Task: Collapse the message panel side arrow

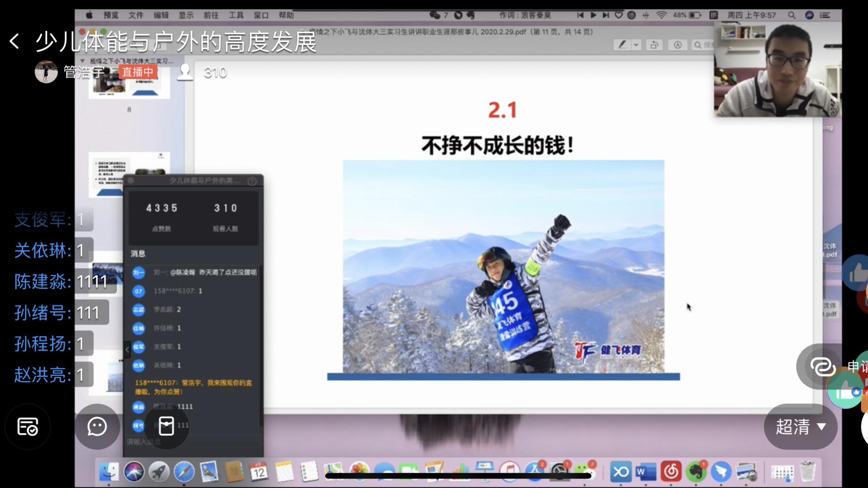Action: 127,349
